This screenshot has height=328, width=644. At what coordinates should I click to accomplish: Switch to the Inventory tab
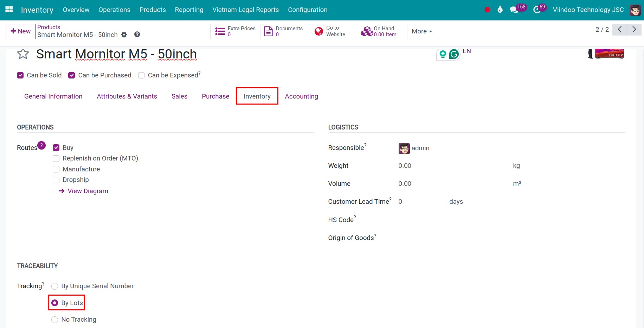click(257, 96)
